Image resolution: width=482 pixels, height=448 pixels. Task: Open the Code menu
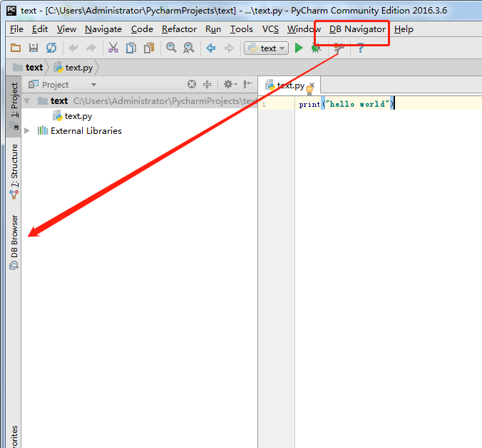pos(142,29)
